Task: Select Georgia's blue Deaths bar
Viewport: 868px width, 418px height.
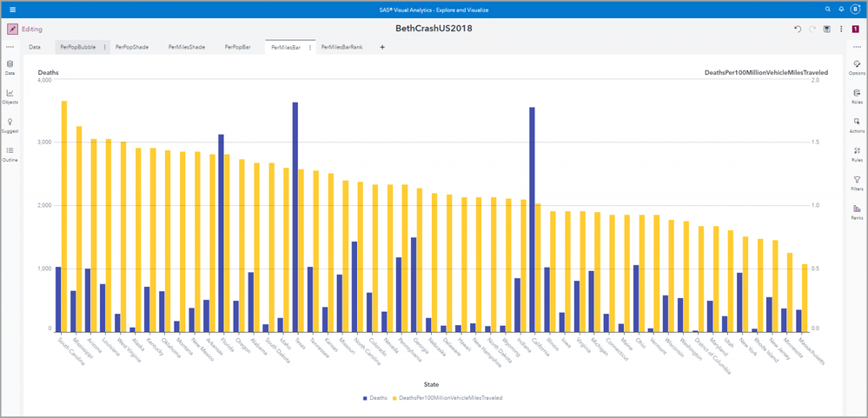Action: click(414, 284)
